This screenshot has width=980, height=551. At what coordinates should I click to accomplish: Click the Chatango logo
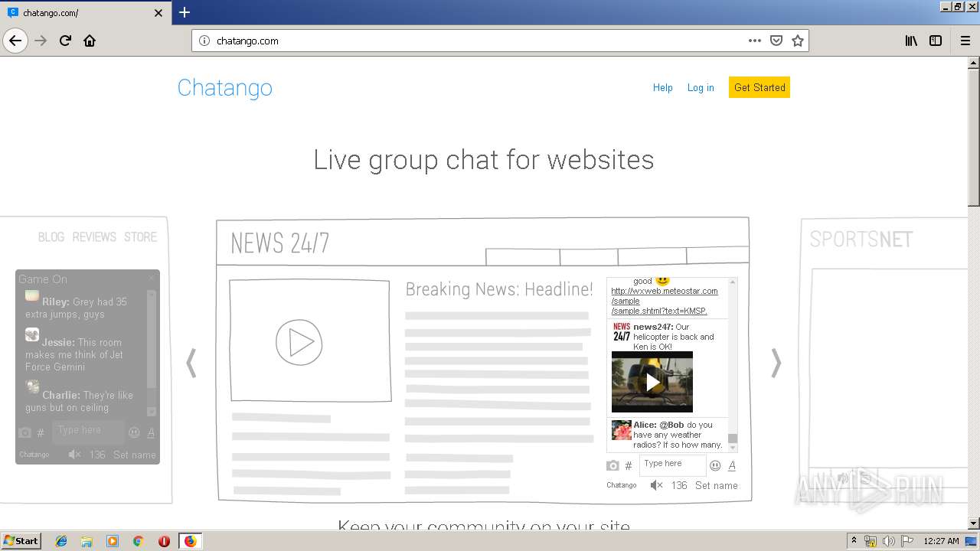click(x=225, y=88)
